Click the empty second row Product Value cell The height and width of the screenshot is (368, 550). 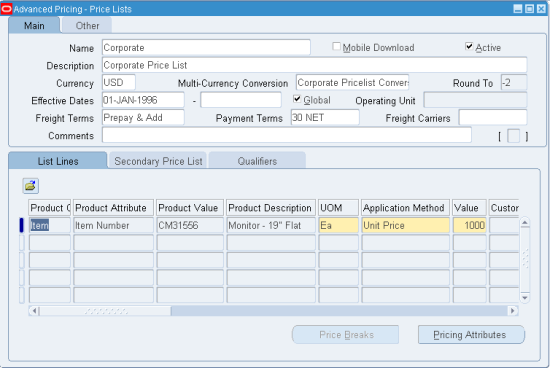[x=190, y=242]
